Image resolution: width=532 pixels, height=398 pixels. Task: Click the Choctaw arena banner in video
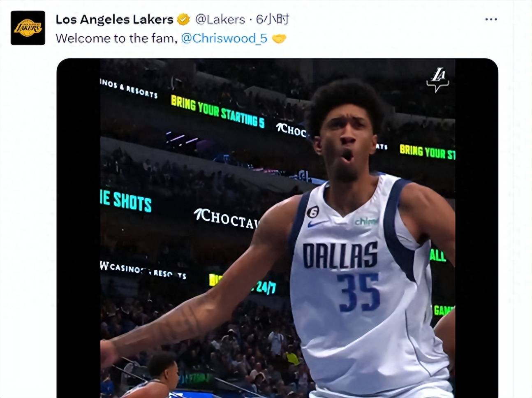[x=226, y=218]
